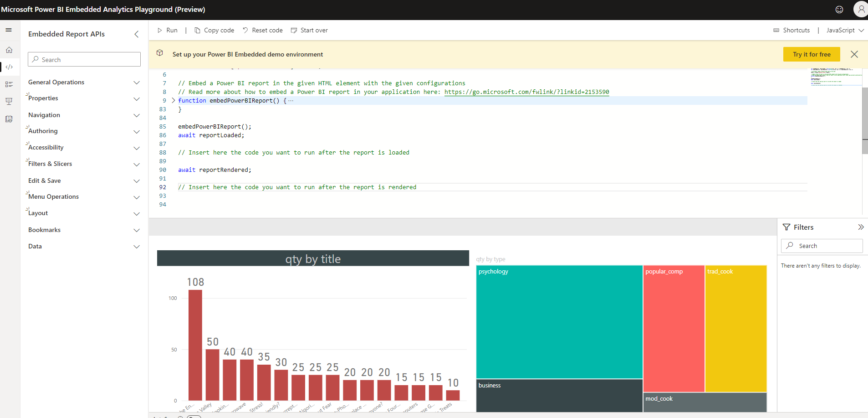The height and width of the screenshot is (418, 868).
Task: Click the Run icon to execute the code
Action: point(160,30)
